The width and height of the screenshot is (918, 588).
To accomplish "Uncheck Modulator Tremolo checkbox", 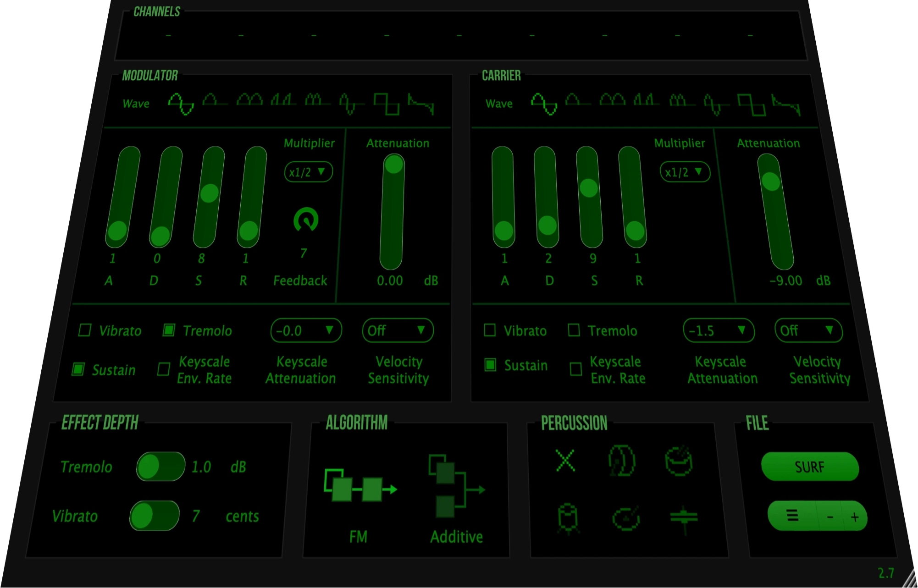I will coord(169,330).
